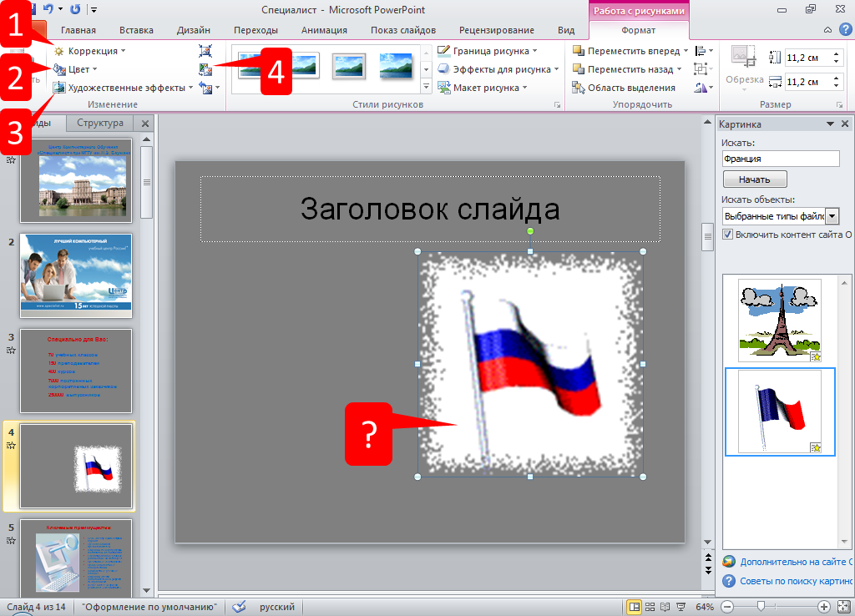Switch to Reading view in status bar

pyautogui.click(x=665, y=606)
